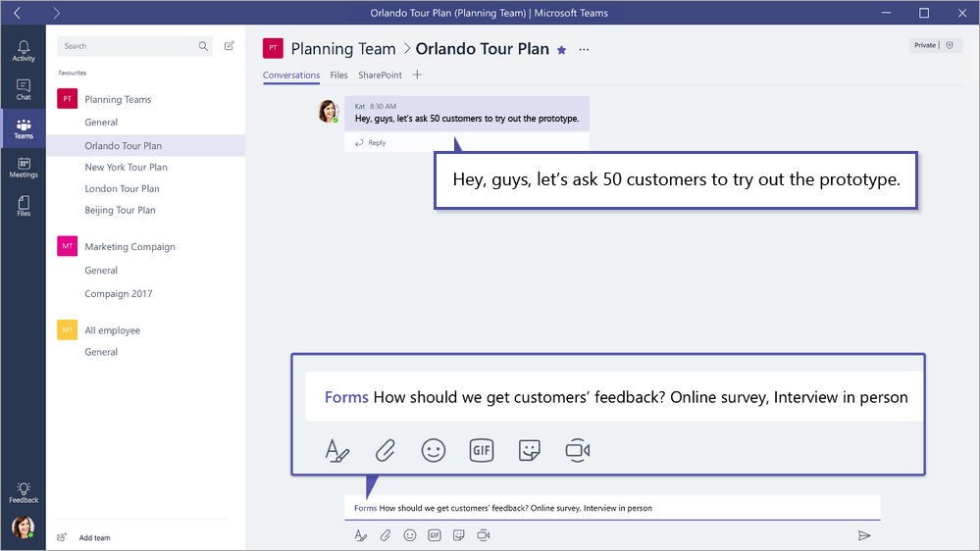Open the text Format tool in compose bar
This screenshot has height=551, width=980.
pos(361,535)
